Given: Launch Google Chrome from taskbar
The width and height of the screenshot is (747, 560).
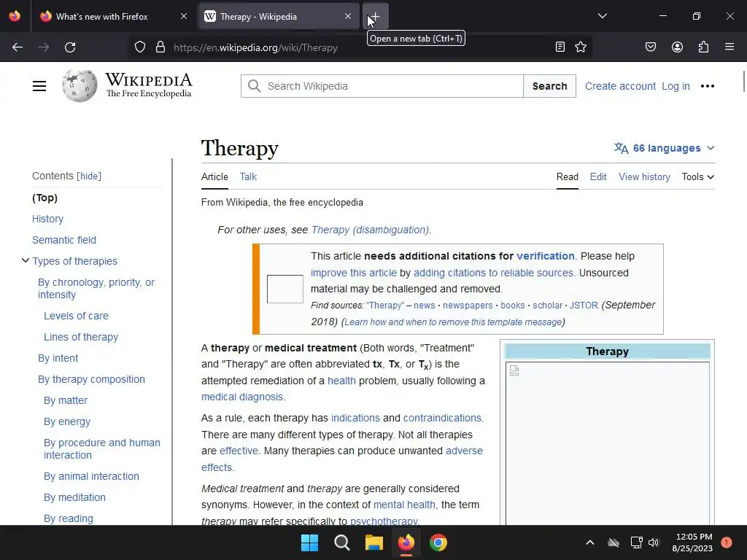Looking at the screenshot, I should (438, 542).
